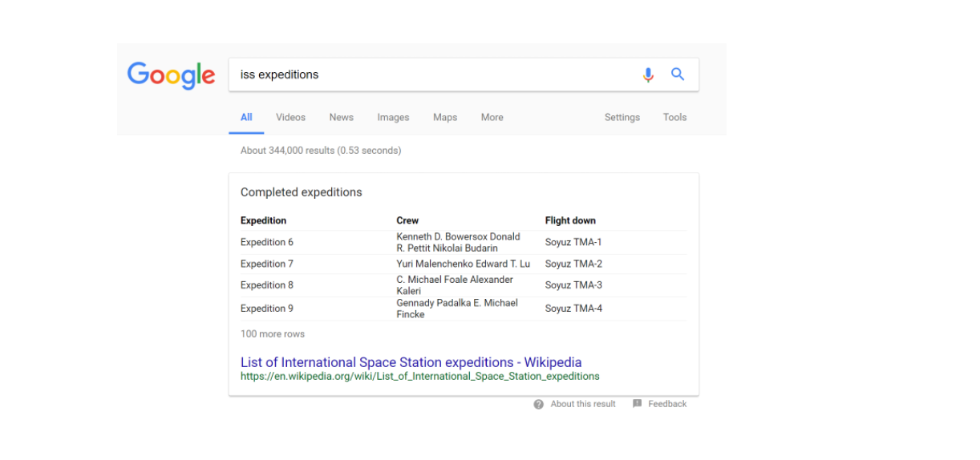The image size is (980, 460).
Task: Select the All results tab
Action: click(x=246, y=117)
